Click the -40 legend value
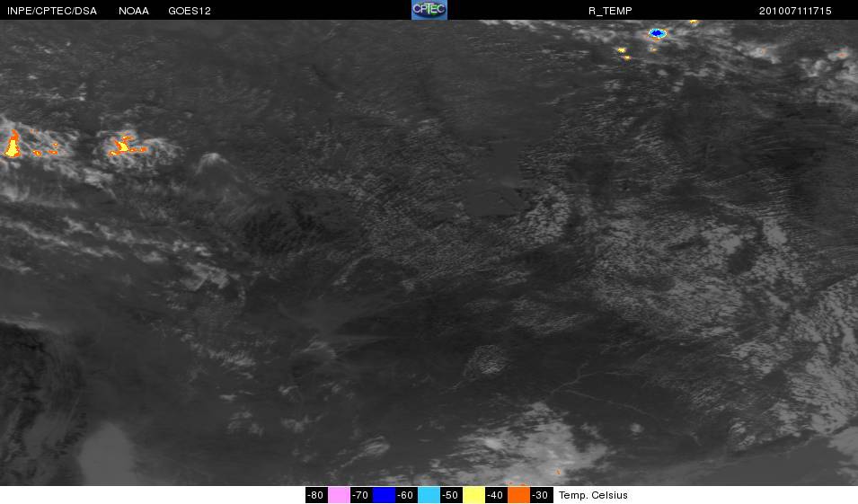This screenshot has height=504, width=858. click(x=495, y=495)
